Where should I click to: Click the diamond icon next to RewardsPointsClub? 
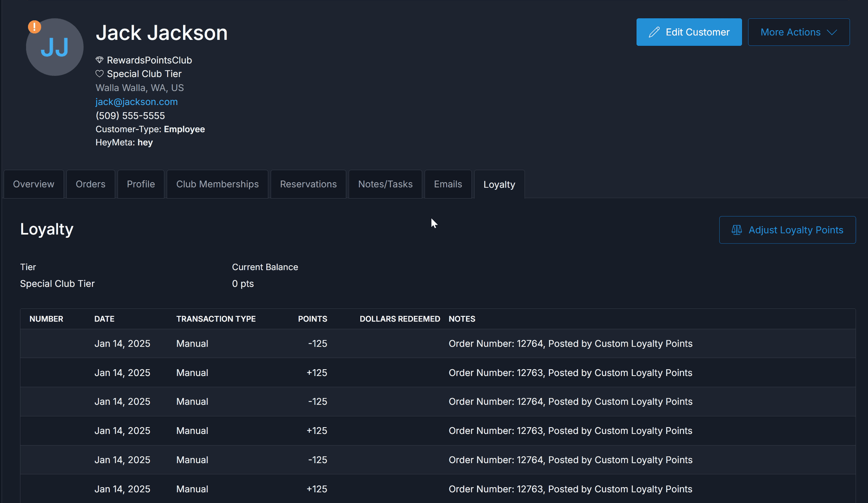pos(99,60)
